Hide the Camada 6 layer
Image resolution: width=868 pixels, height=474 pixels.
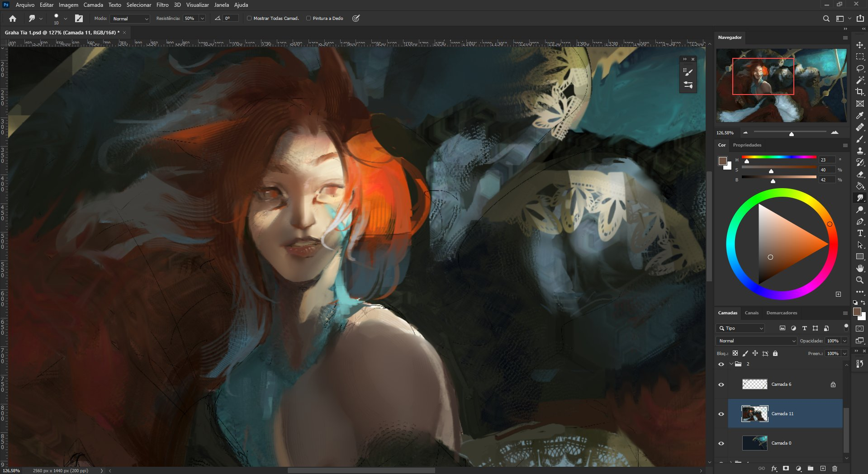721,384
